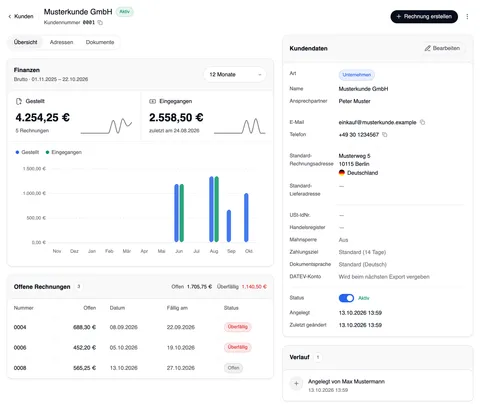Click the Datum column header
Screen dimensions: 480x408
[117, 308]
